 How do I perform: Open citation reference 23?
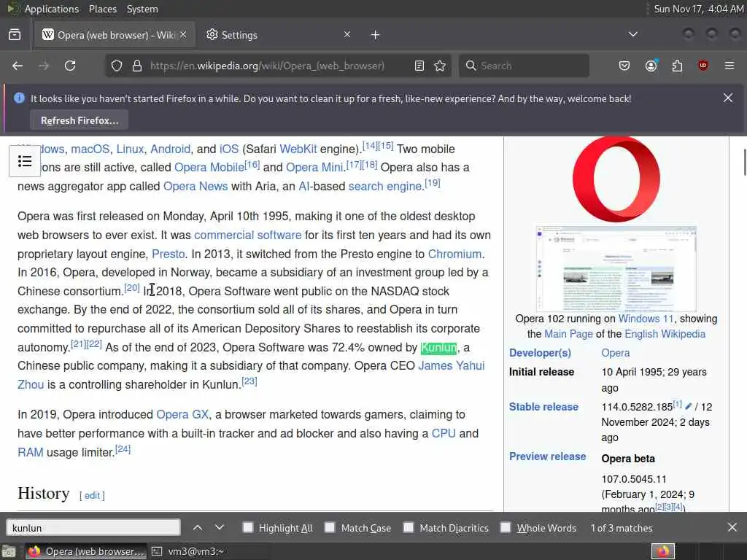pos(249,381)
